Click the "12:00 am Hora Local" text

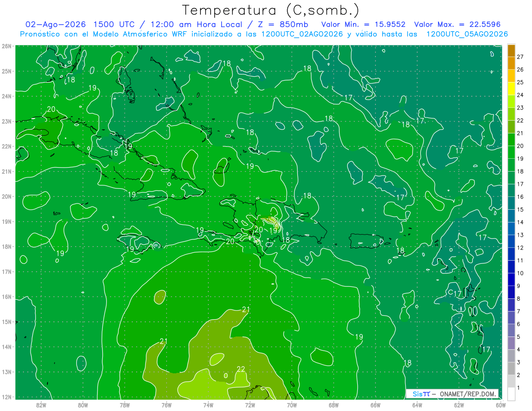pos(197,25)
